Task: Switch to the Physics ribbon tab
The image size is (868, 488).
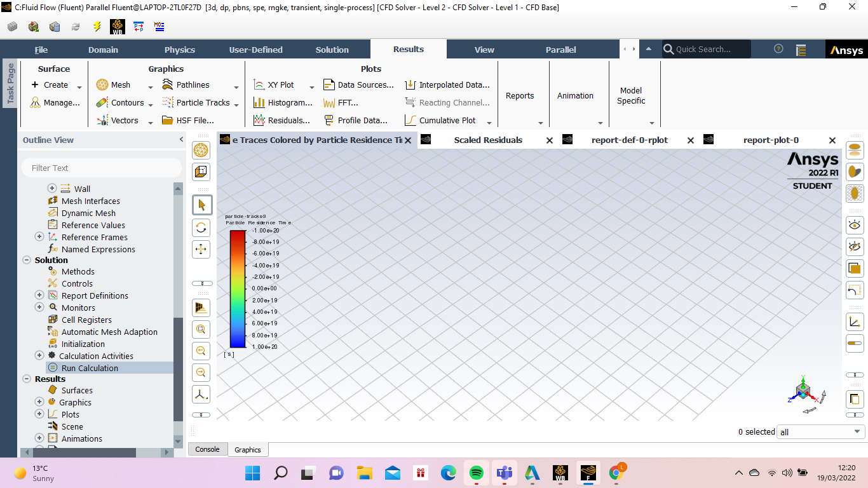Action: tap(180, 50)
